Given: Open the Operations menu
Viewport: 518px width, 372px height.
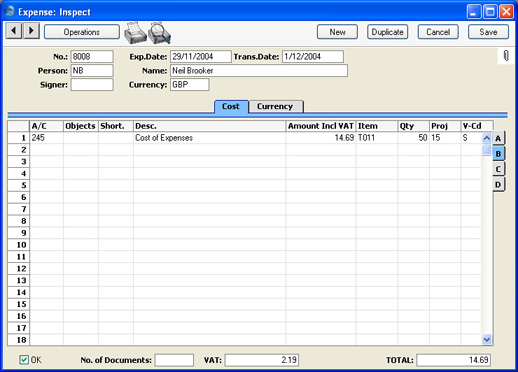Looking at the screenshot, I should (x=82, y=32).
